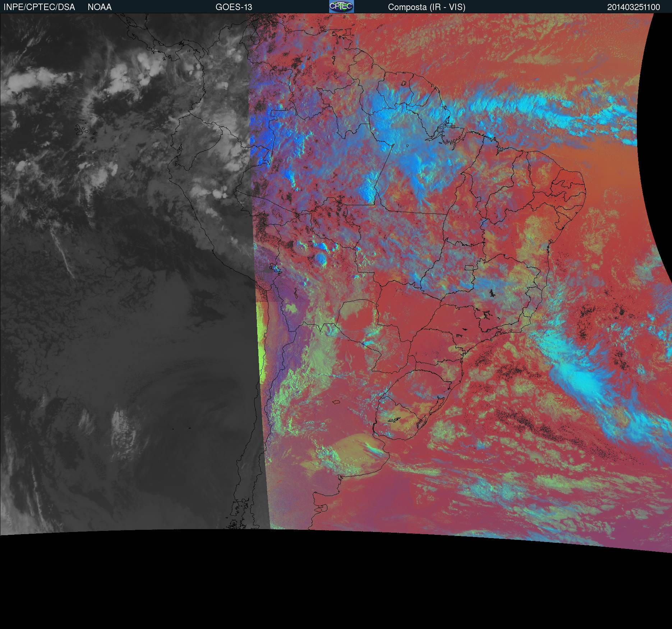The width and height of the screenshot is (672, 629).
Task: Select the INPE/CPTEC/DSA header text
Action: click(39, 7)
